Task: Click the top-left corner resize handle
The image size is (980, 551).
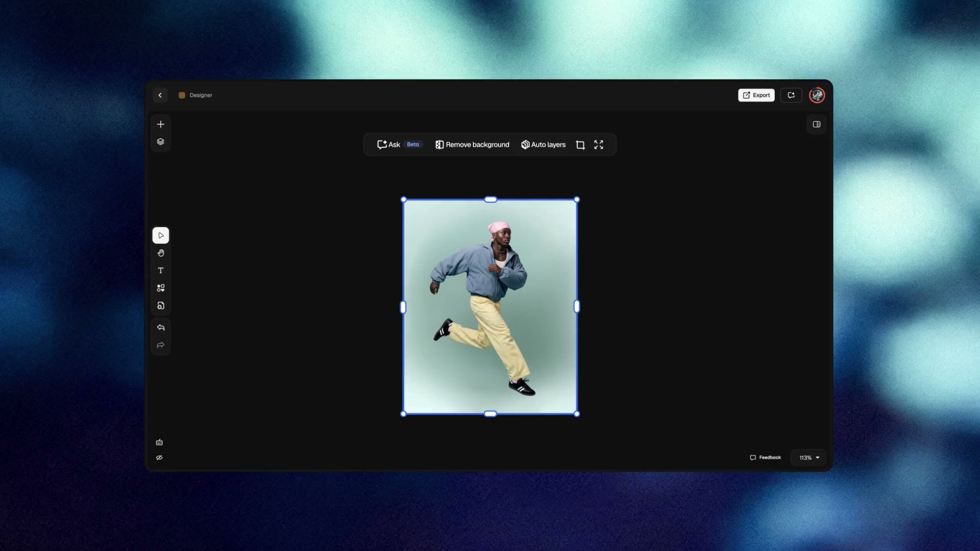Action: [x=404, y=200]
